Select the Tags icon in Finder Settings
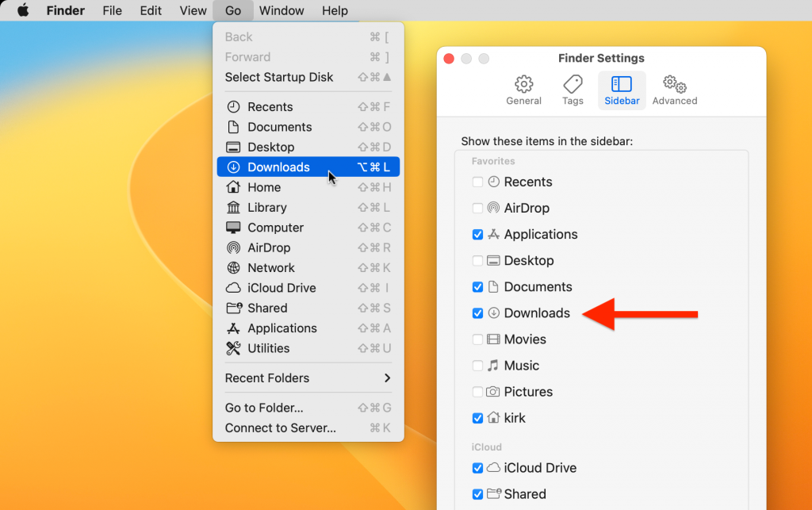This screenshot has height=510, width=812. 573,84
